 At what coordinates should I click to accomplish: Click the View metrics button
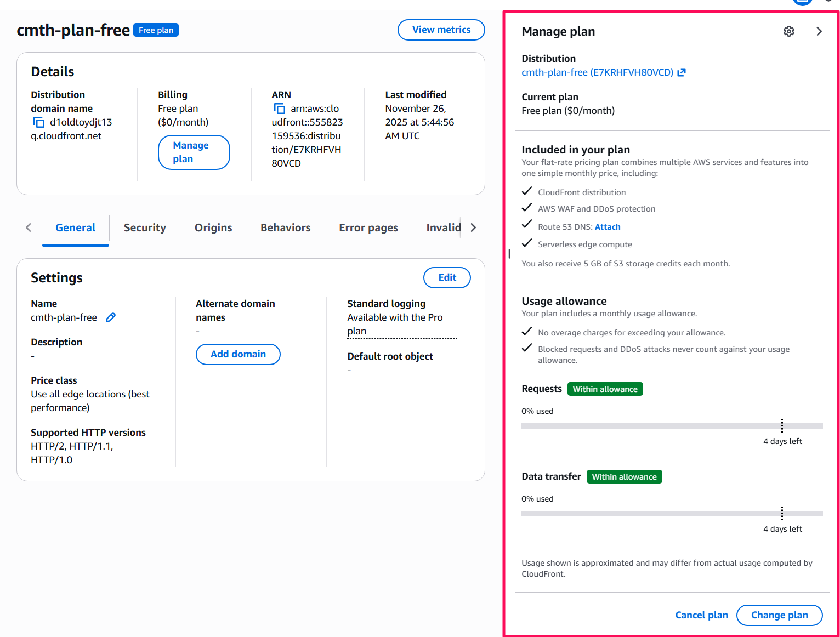pos(441,30)
